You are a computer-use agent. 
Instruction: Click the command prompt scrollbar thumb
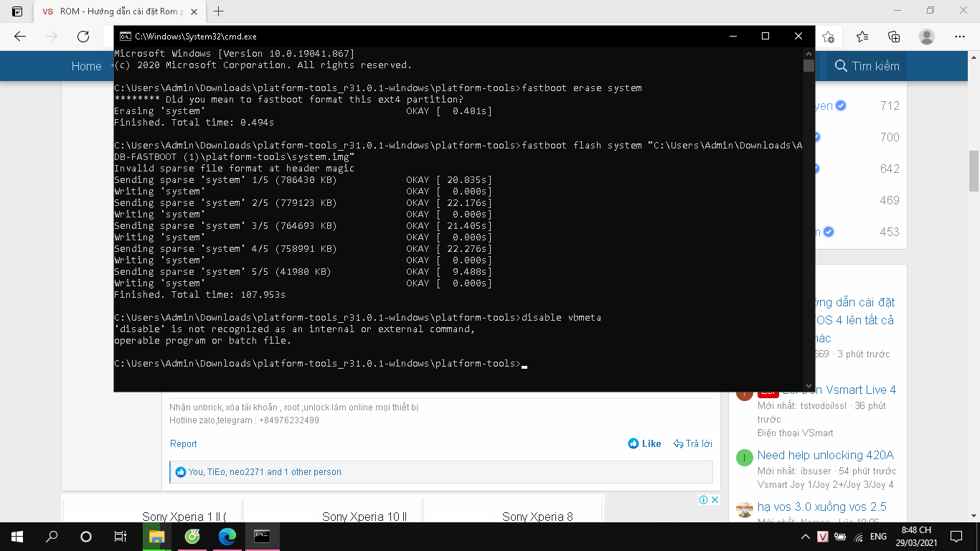(809, 66)
